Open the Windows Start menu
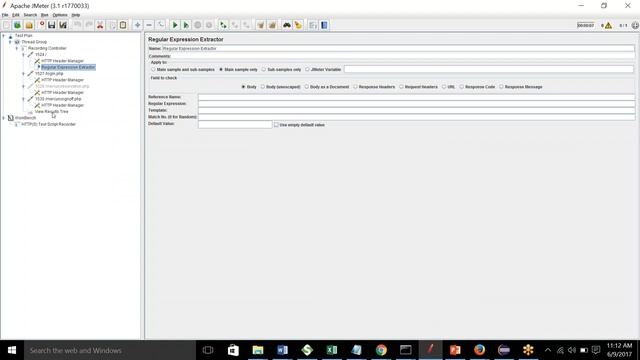This screenshot has width=640, height=360. (x=12, y=350)
